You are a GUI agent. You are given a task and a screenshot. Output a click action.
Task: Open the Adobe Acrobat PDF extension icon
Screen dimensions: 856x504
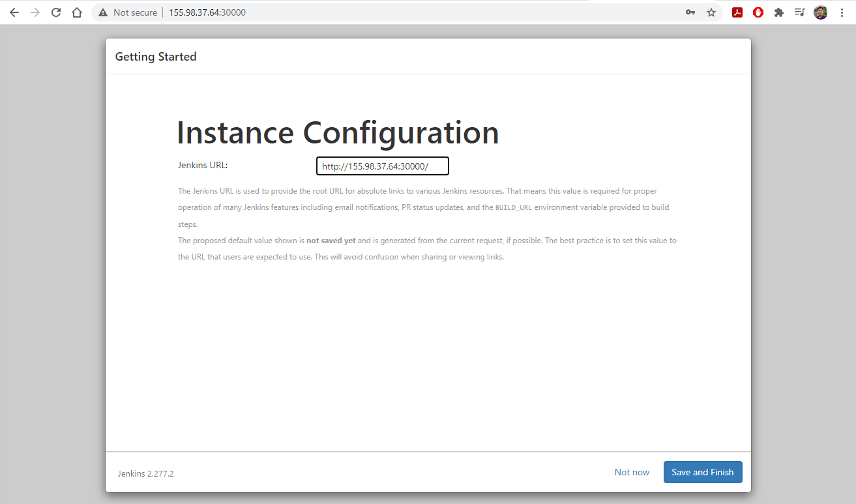pos(737,12)
